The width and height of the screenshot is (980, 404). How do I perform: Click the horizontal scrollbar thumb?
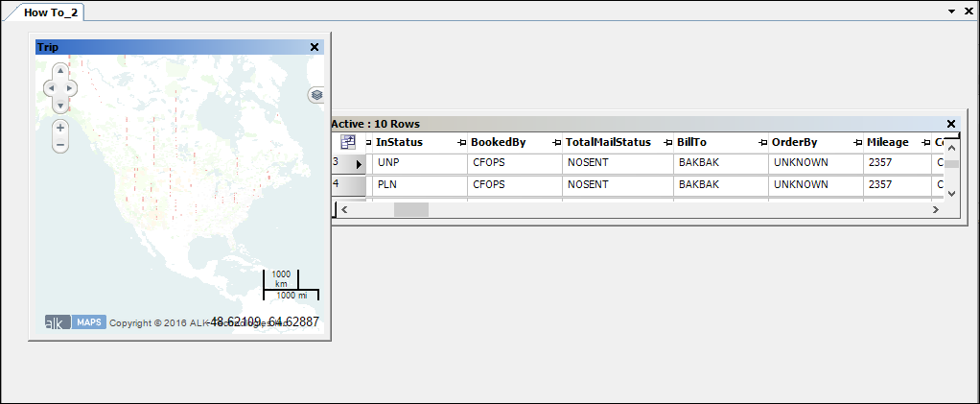411,209
